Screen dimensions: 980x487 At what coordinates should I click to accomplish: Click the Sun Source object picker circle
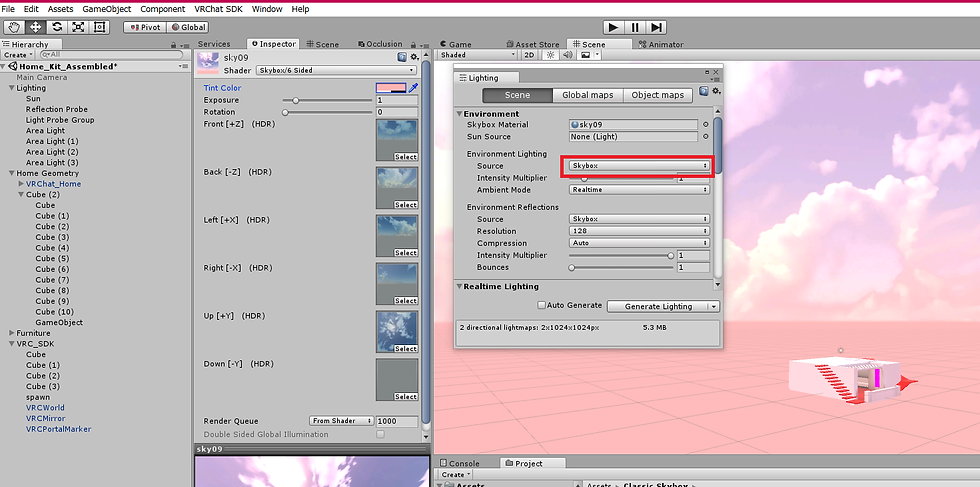point(706,136)
